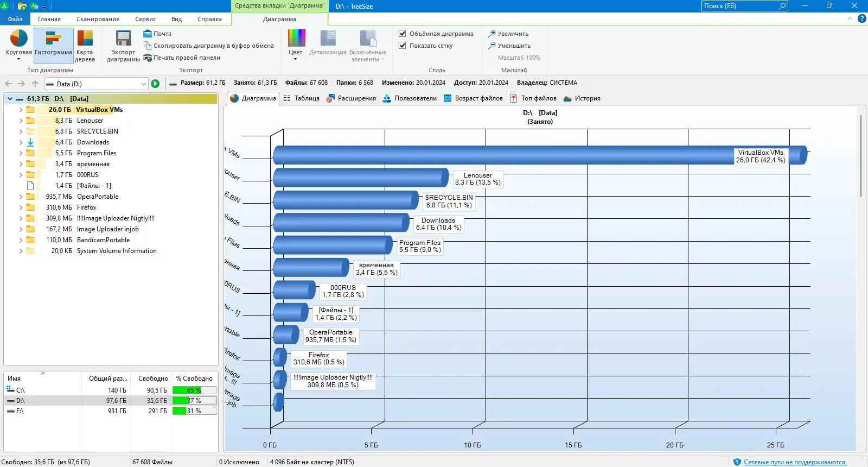The height and width of the screenshot is (467, 868).
Task: Collapse the D:\ [Data] root node
Action: pos(10,99)
